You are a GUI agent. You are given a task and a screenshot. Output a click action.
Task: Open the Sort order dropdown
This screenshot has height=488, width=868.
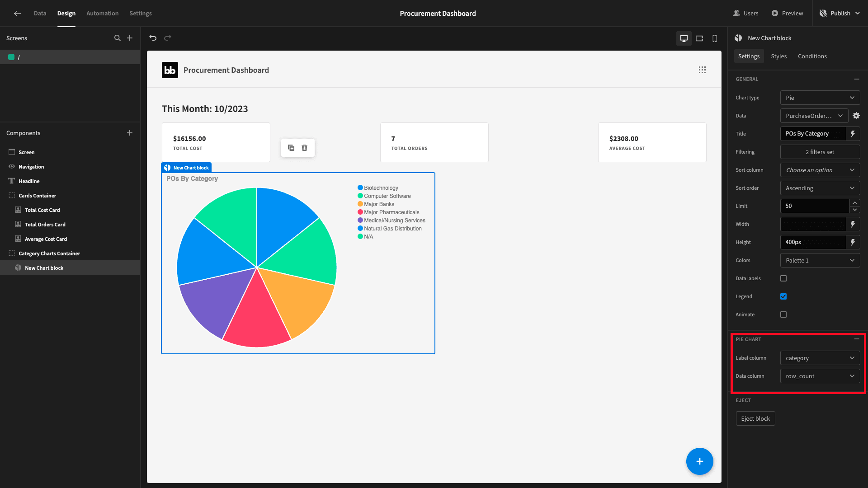820,188
